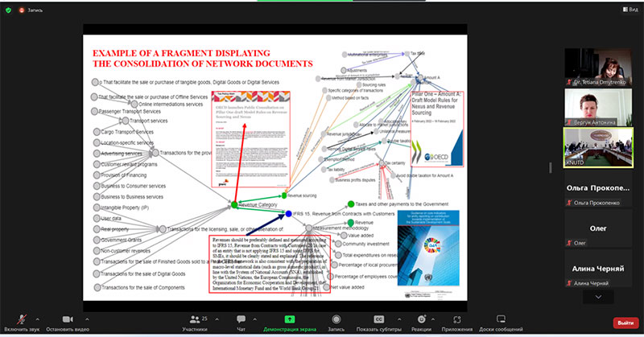Screen dimensions: 644x337
Task: Open the Чат chat panel
Action: tap(241, 323)
